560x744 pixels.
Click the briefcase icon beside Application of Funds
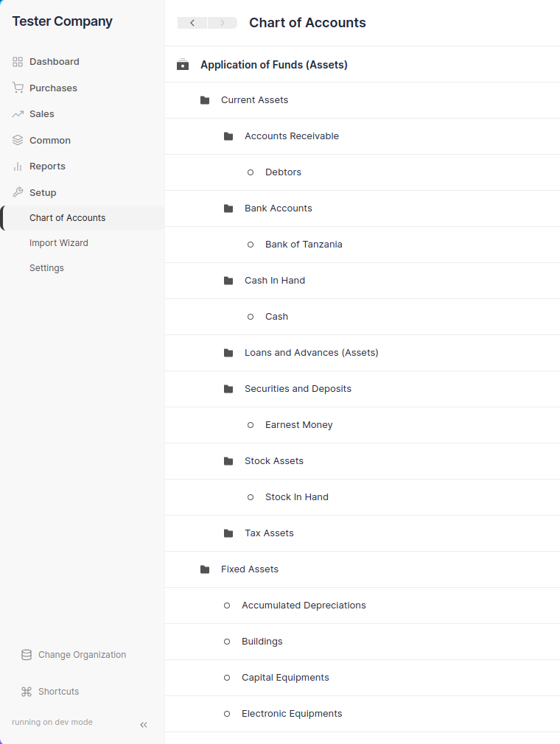[182, 64]
